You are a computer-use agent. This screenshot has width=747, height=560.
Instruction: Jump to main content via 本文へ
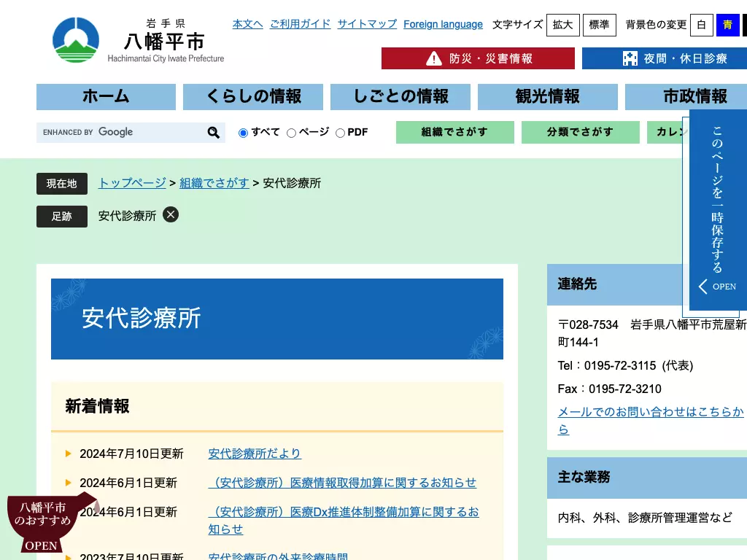click(x=248, y=24)
